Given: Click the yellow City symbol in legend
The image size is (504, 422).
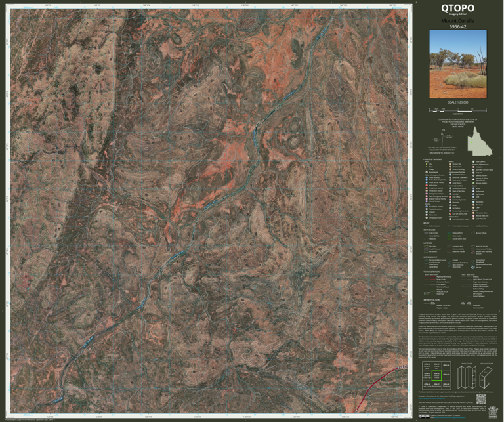Looking at the screenshot, I should pyautogui.click(x=427, y=164).
